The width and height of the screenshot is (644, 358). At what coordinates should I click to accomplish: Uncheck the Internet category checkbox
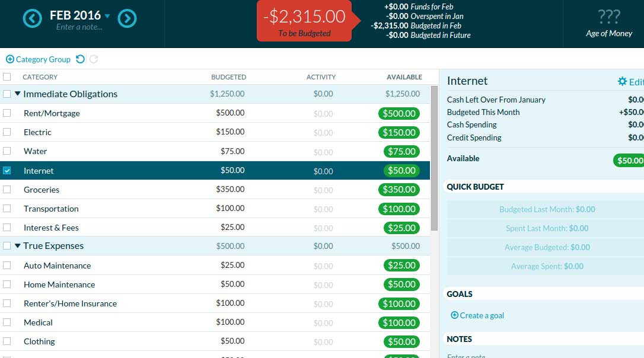coord(7,171)
